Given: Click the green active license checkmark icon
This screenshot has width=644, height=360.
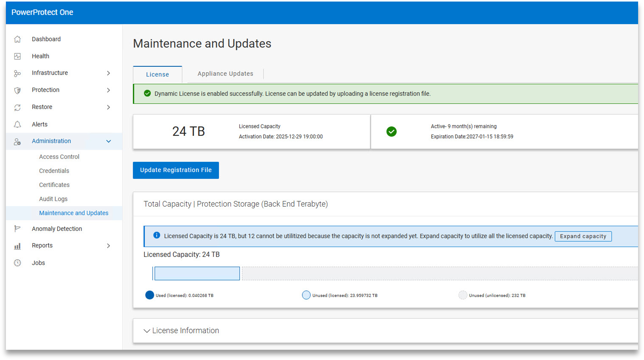Looking at the screenshot, I should click(x=391, y=131).
